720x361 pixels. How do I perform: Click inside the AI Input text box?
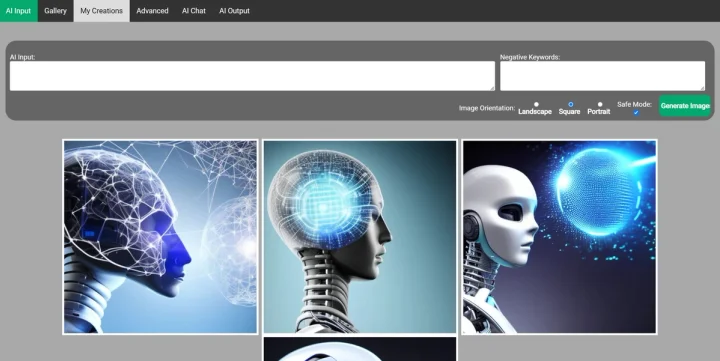(252, 76)
